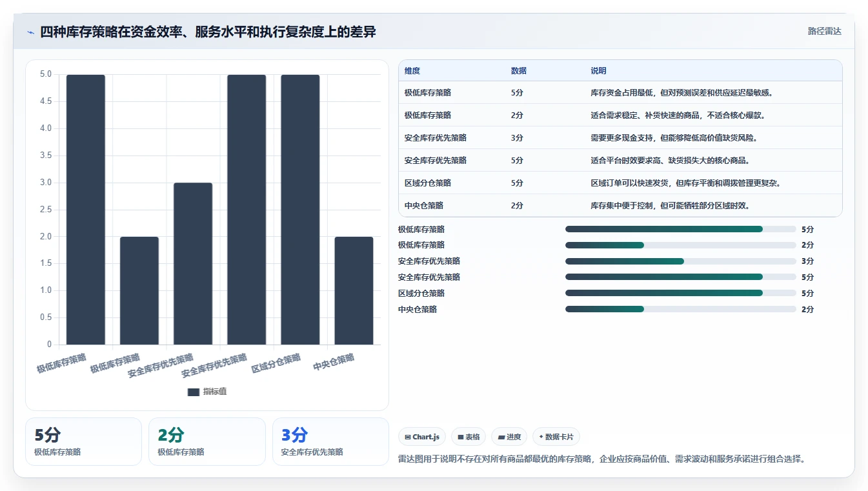Viewport: 868px width, 491px height.
Task: Toggle the 指标值 legend swatch under the chart
Action: click(194, 392)
